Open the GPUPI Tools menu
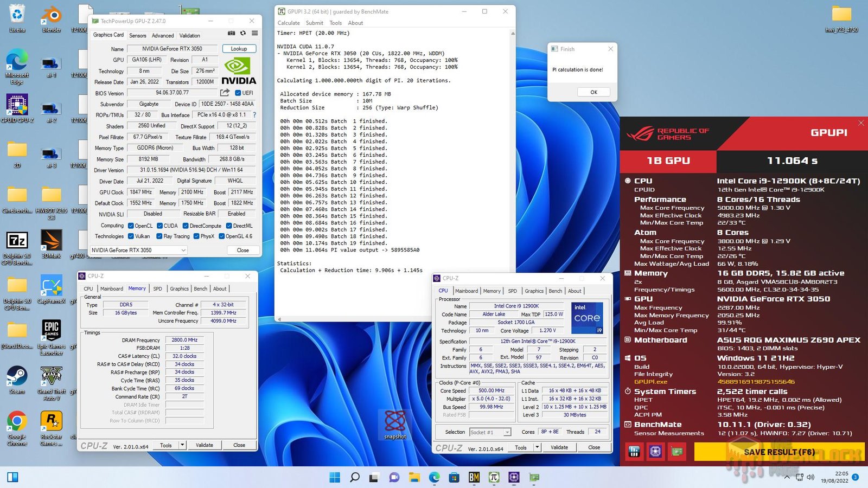The height and width of the screenshot is (488, 868). (x=336, y=23)
